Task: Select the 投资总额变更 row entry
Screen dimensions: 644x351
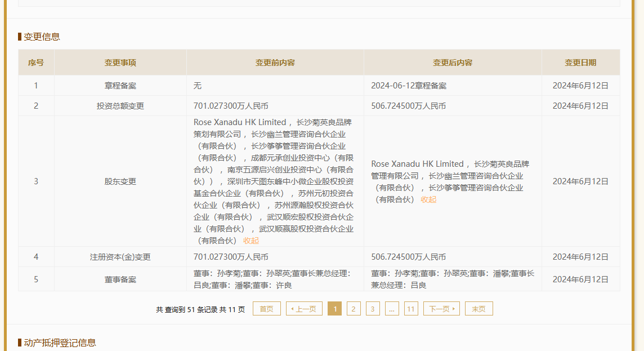Action: [120, 106]
